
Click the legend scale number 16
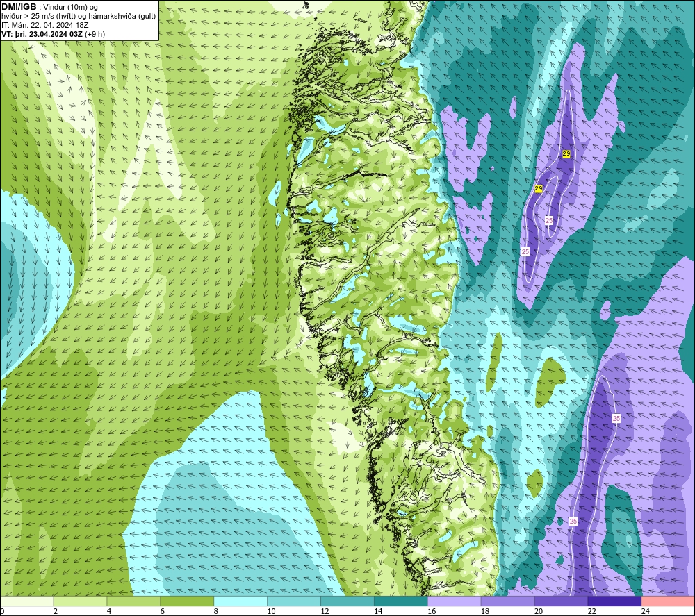[432, 611]
